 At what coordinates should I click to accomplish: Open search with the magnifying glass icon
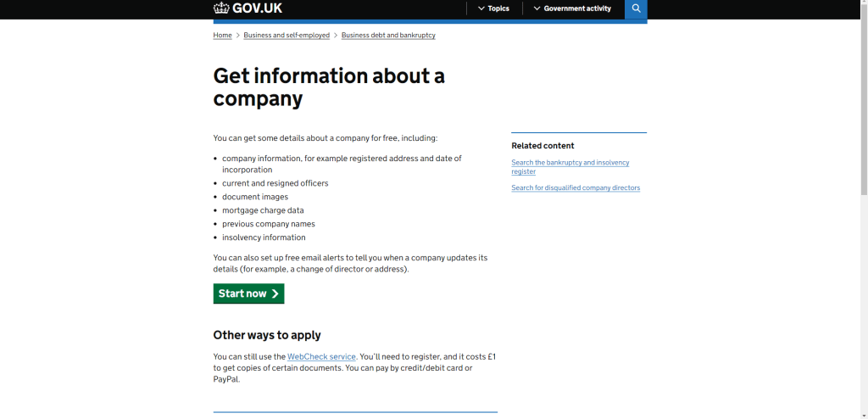pos(636,8)
